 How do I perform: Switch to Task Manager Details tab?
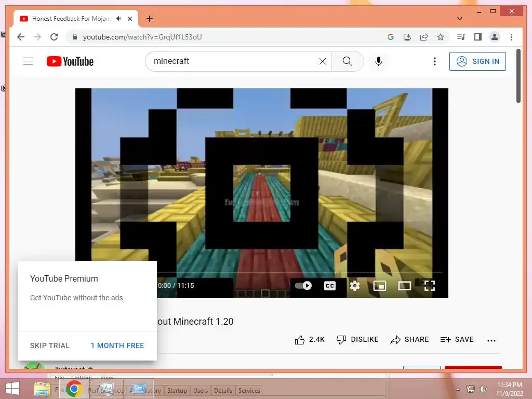[223, 391]
